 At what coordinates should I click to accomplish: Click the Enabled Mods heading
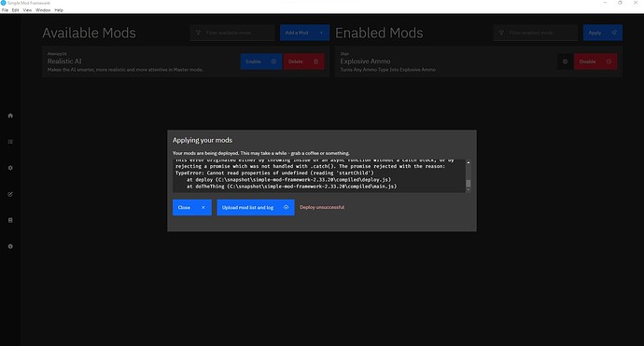[x=379, y=33]
